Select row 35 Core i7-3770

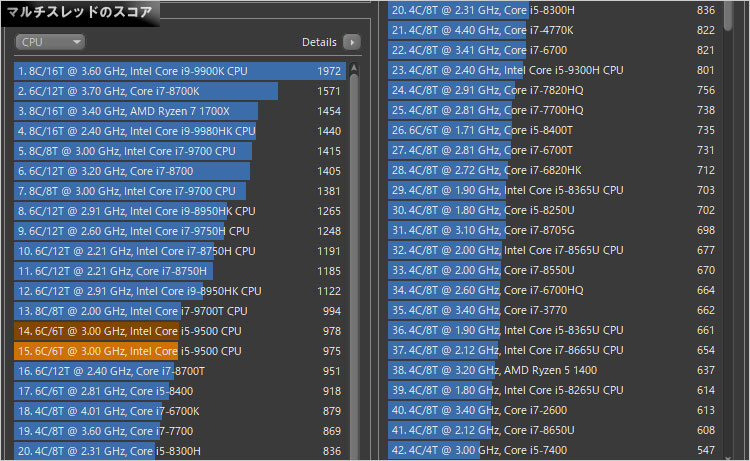point(554,310)
